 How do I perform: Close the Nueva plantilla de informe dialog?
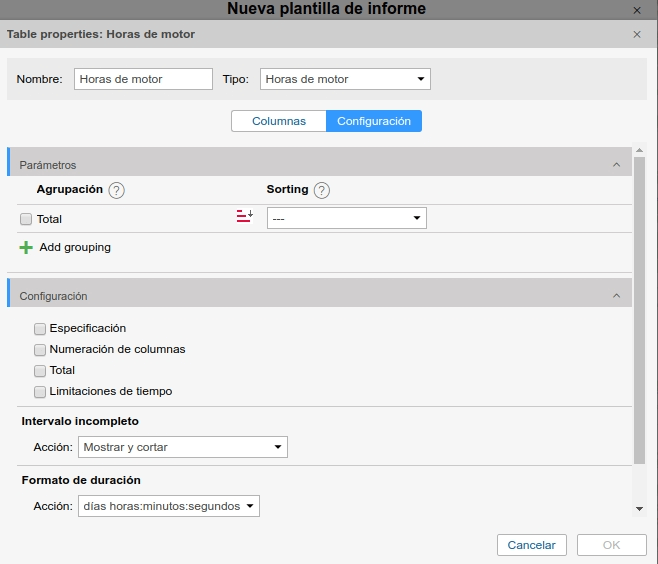coord(637,10)
